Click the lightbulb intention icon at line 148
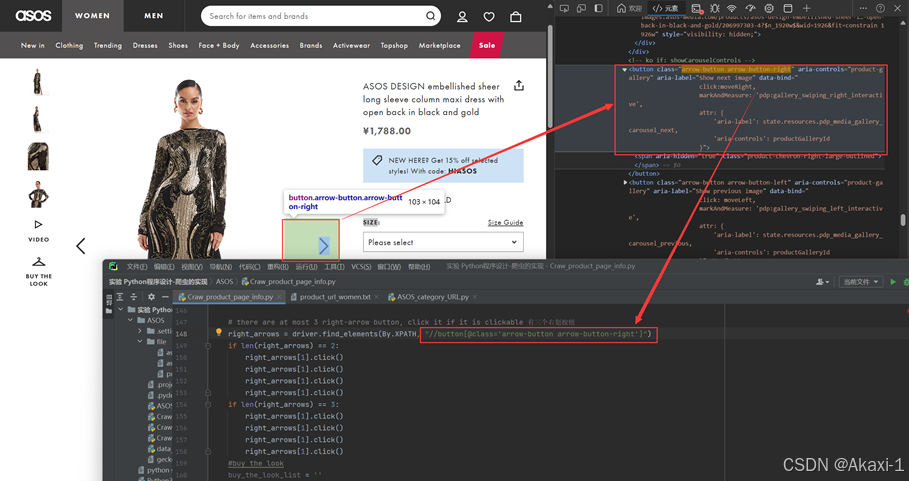The height and width of the screenshot is (481, 909). [x=219, y=333]
